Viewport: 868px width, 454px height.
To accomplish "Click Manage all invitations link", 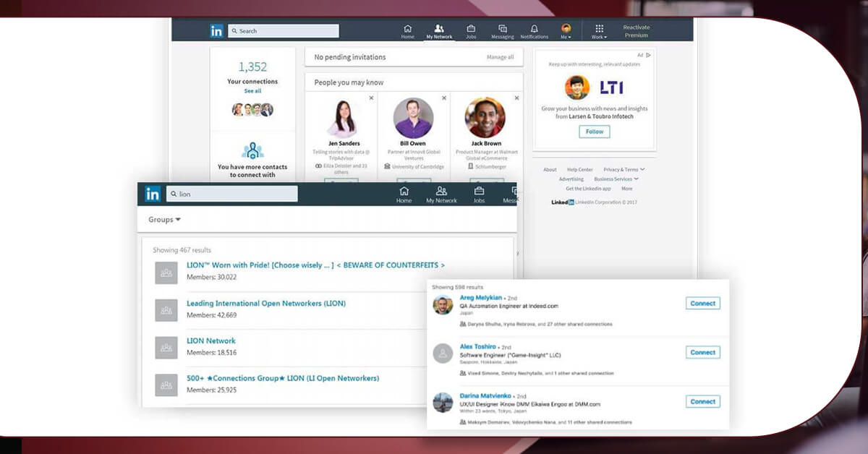I will click(501, 57).
